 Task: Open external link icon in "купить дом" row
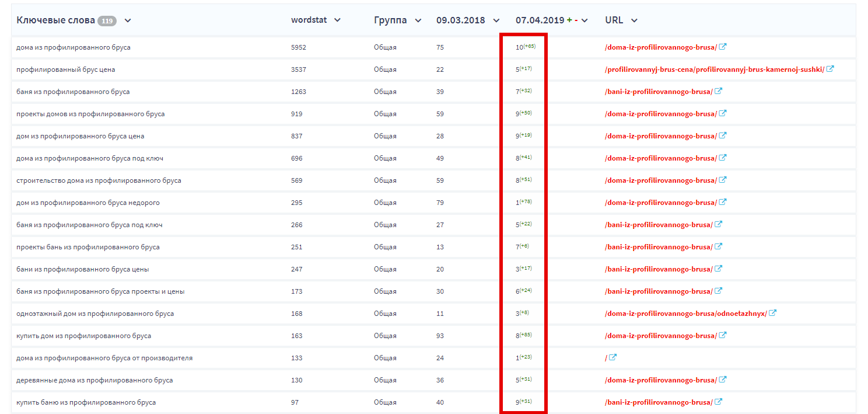[x=723, y=335]
